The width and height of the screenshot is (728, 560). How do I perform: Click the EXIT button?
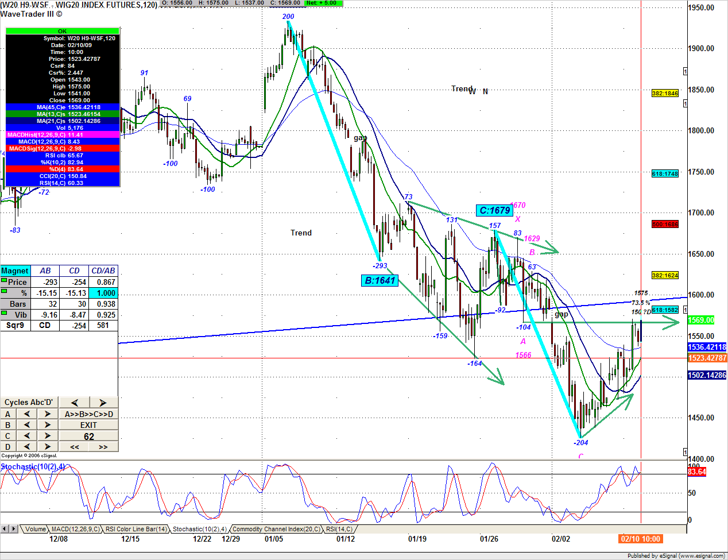coord(88,425)
